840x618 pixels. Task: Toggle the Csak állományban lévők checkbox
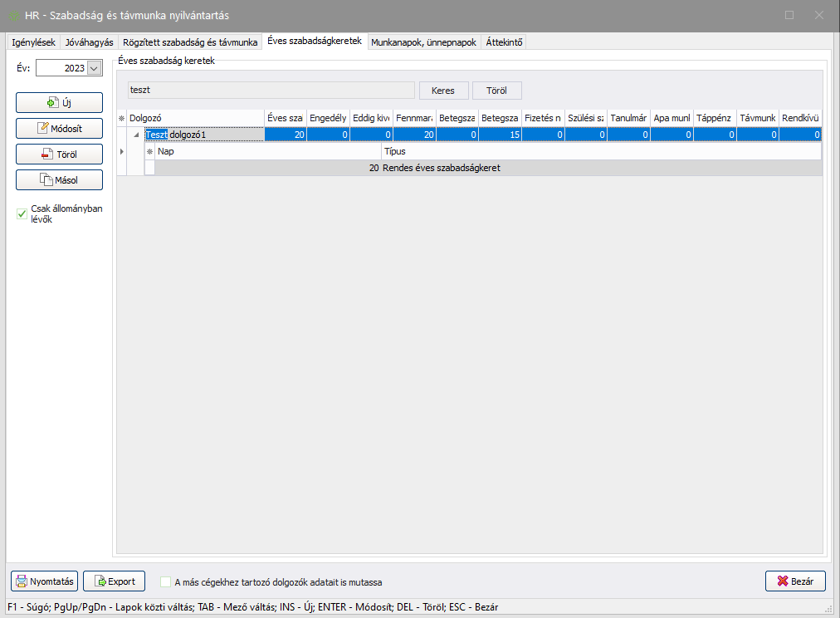tap(22, 214)
